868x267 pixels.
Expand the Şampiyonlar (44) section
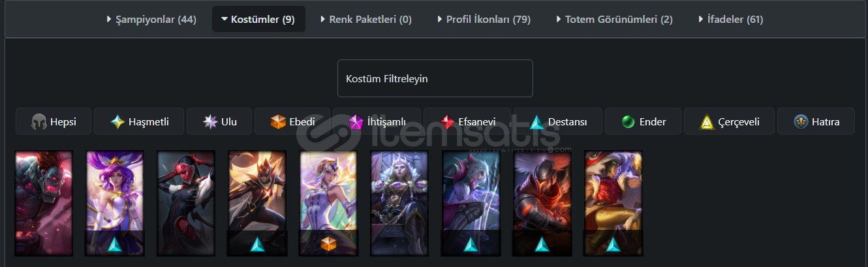point(151,20)
